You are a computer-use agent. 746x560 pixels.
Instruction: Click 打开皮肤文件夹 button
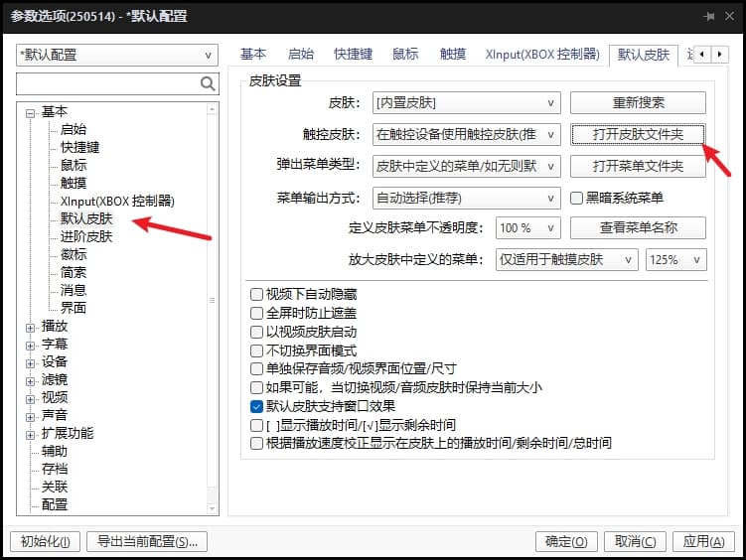[638, 134]
